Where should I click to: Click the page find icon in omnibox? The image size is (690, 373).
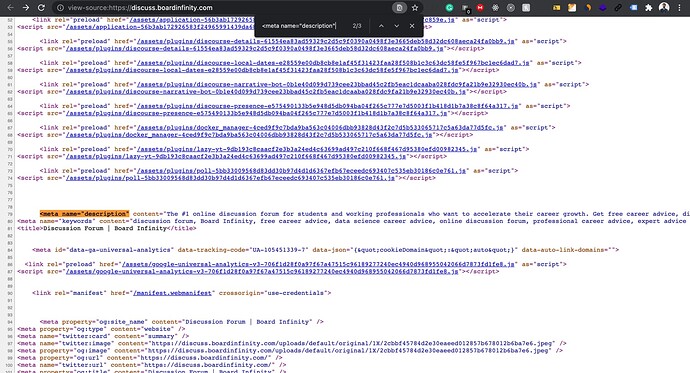pyautogui.click(x=399, y=8)
